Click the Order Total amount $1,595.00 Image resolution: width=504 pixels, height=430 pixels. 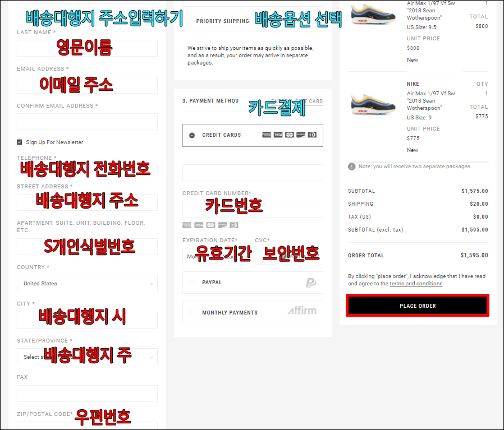474,255
